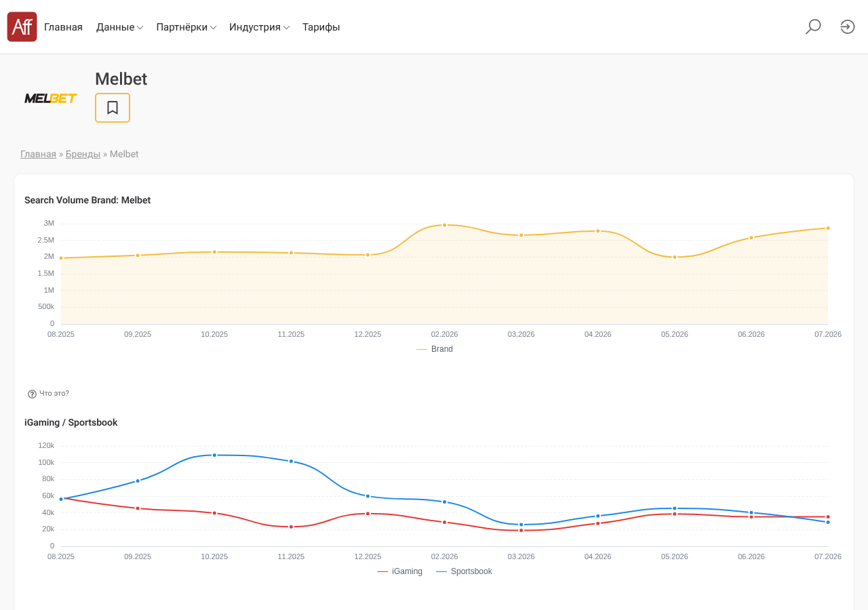
Task: Click the iGaming blue point for 11.2025
Action: (x=291, y=462)
